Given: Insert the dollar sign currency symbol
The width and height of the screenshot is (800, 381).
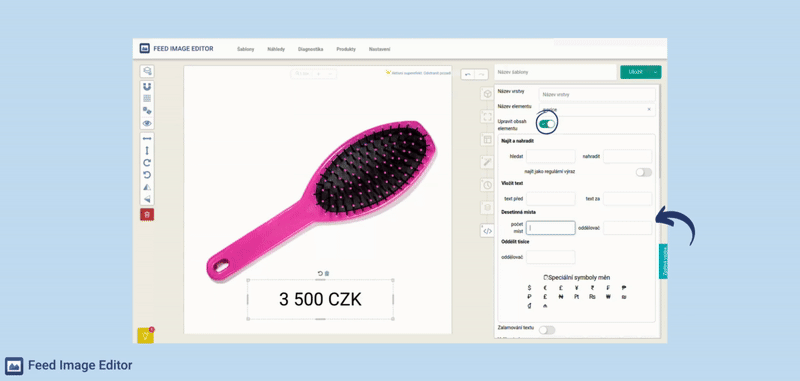Looking at the screenshot, I should pyautogui.click(x=530, y=288).
